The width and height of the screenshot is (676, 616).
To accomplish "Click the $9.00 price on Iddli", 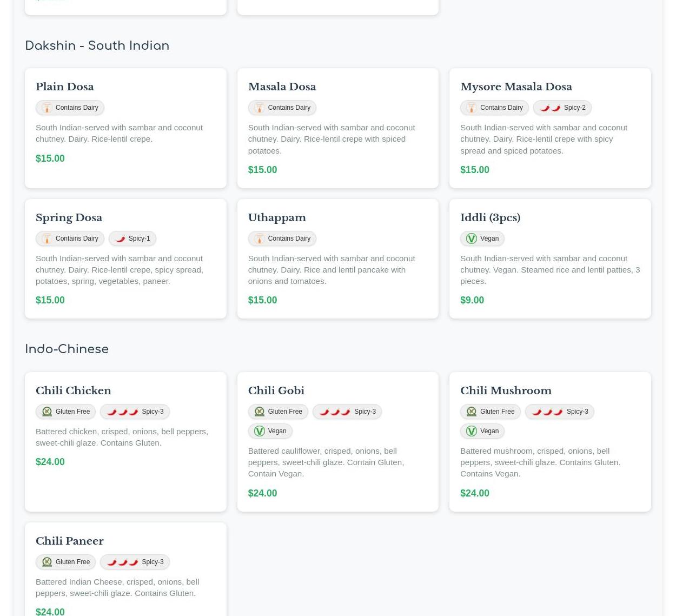I will tap(472, 300).
